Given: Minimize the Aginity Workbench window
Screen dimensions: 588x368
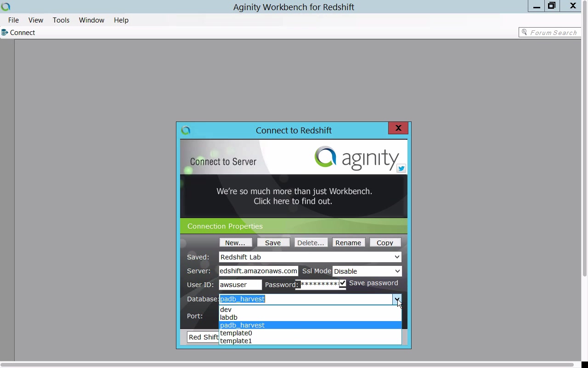Looking at the screenshot, I should coord(537,6).
